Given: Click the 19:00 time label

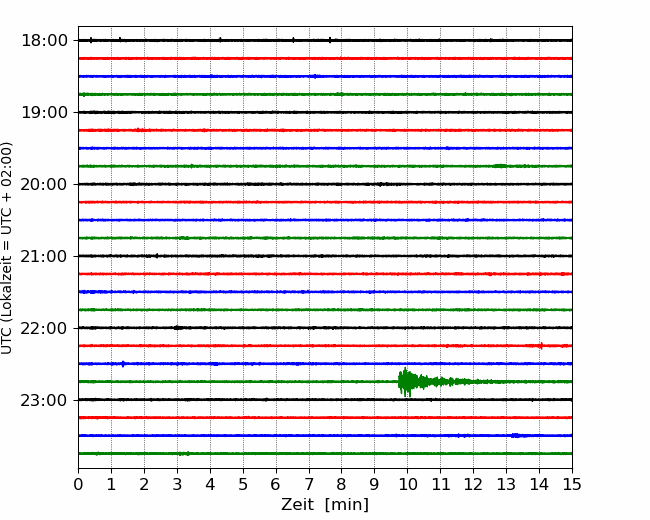Looking at the screenshot, I should coord(44,112).
